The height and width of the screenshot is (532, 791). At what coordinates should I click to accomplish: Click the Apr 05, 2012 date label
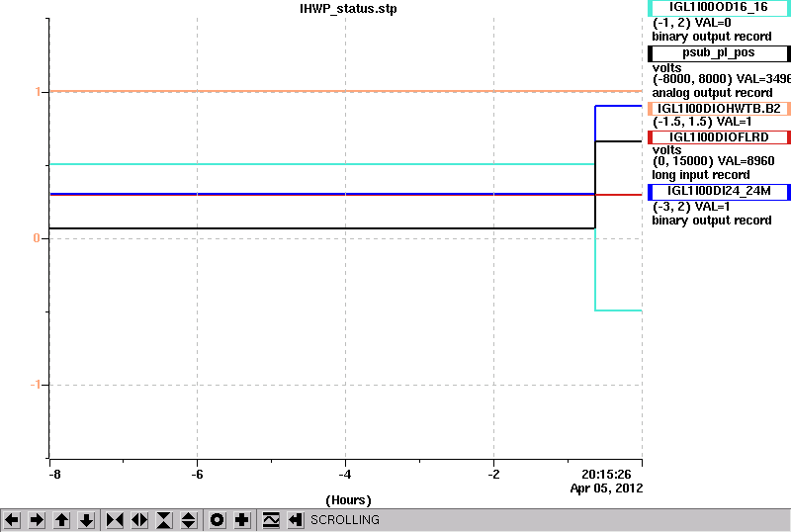[606, 488]
